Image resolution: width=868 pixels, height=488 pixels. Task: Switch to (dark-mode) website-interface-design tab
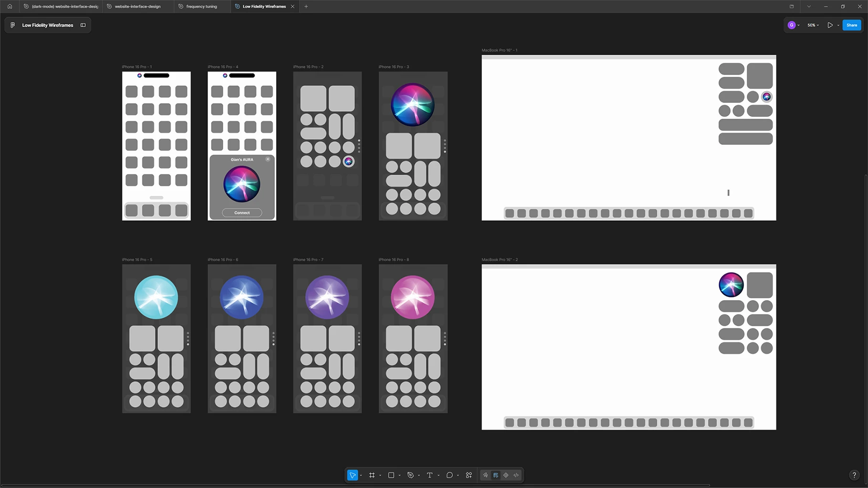pyautogui.click(x=61, y=6)
